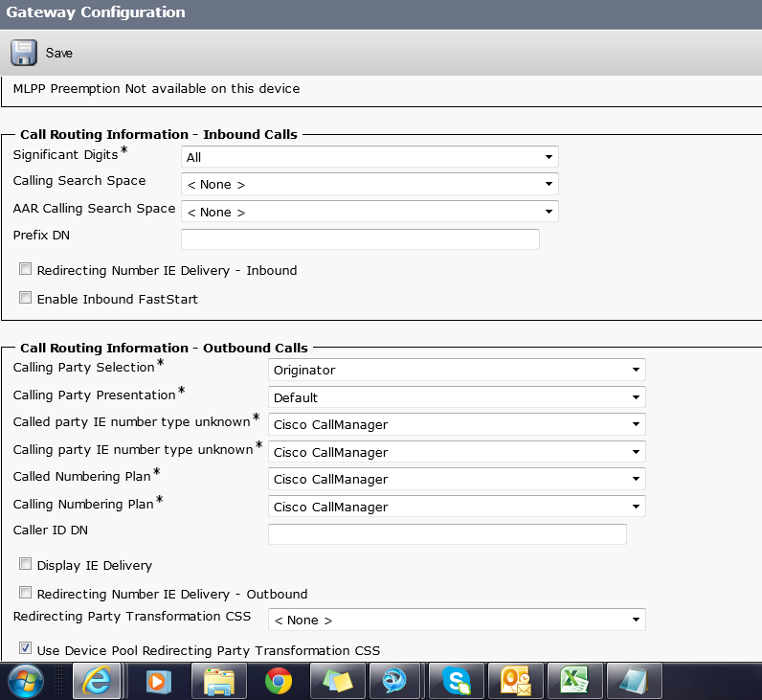Click the Save text label
This screenshot has height=700, width=762.
[x=58, y=53]
